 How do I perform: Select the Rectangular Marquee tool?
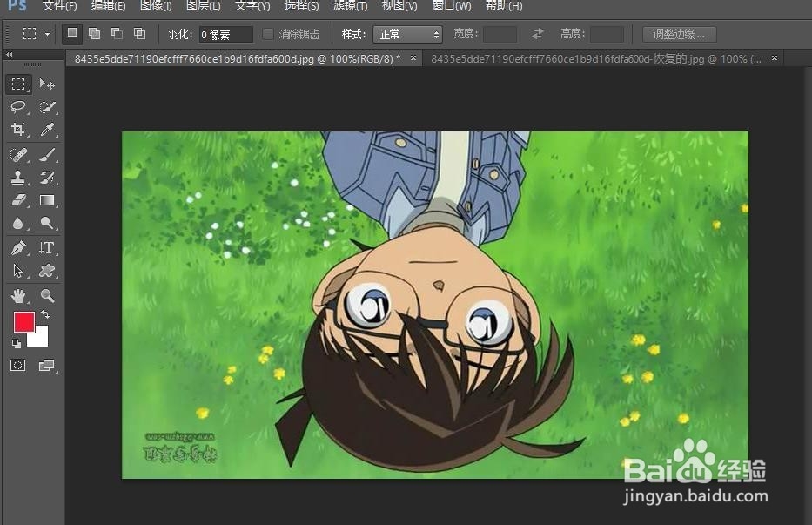[18, 84]
